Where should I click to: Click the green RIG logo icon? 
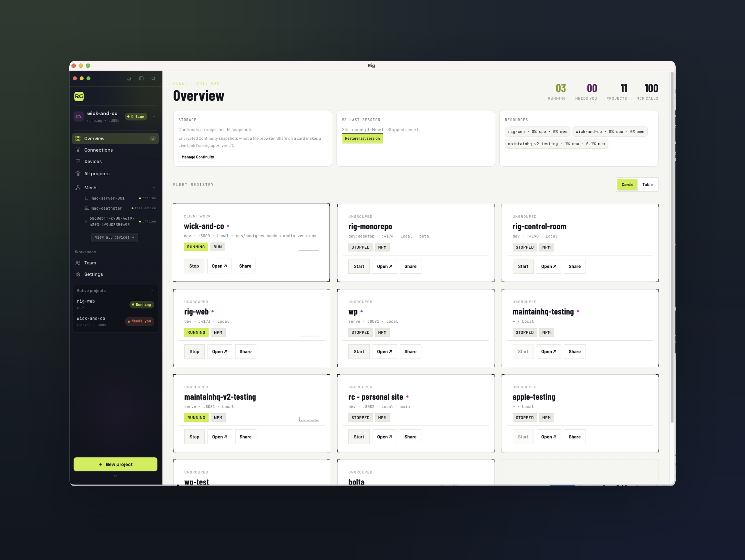(x=79, y=96)
